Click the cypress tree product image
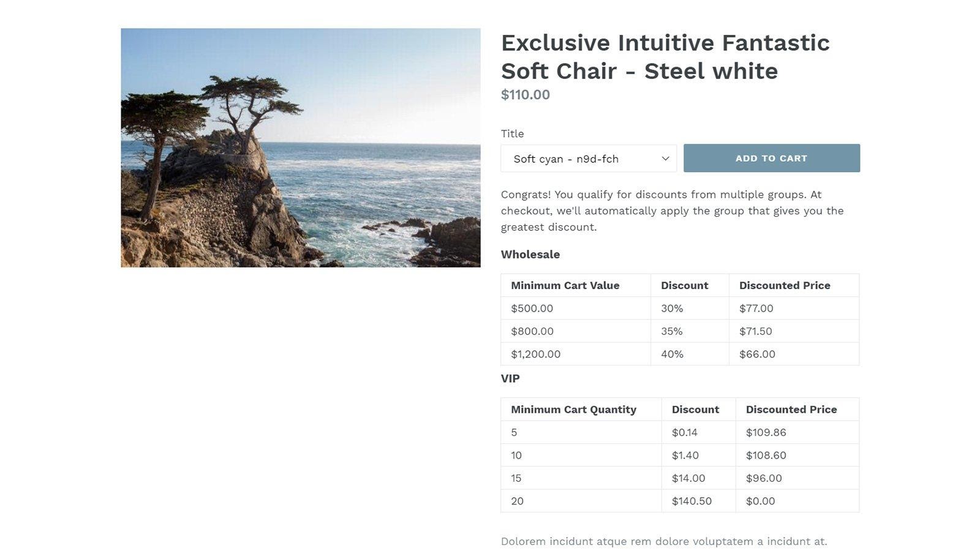This screenshot has height=551, width=980. tap(300, 148)
